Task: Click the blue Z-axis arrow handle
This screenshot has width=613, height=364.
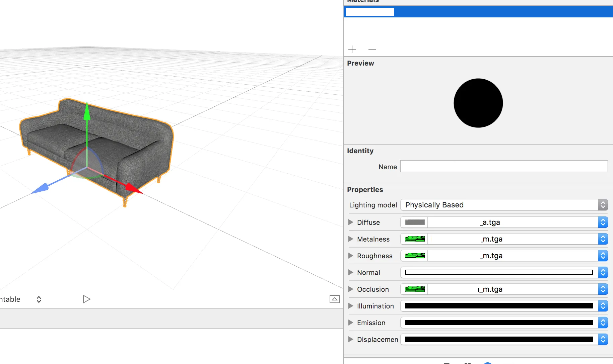Action: tap(40, 189)
